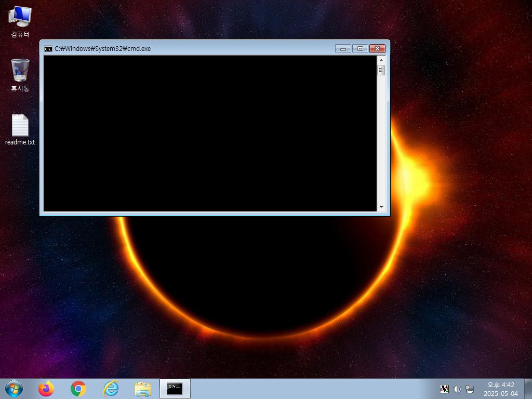Click inside the black cmd console area

210,134
